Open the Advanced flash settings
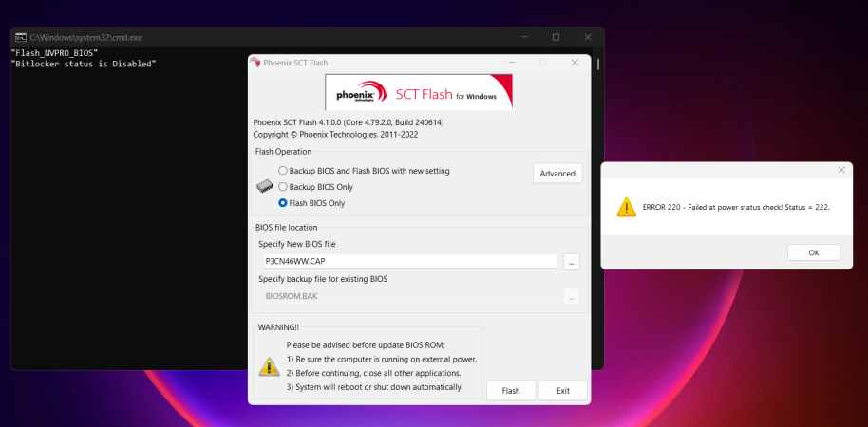 [x=557, y=173]
